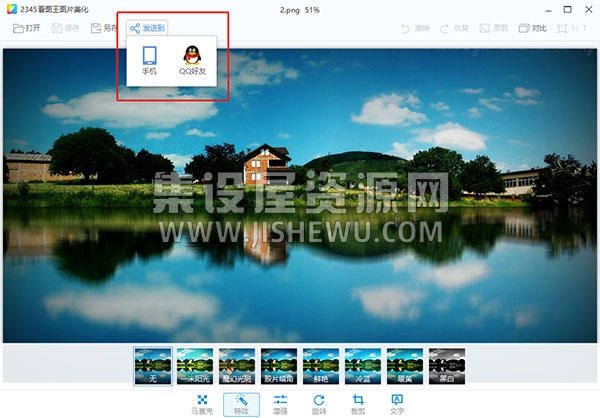
Task: Open the 发送到 share dropdown
Action: (x=147, y=28)
